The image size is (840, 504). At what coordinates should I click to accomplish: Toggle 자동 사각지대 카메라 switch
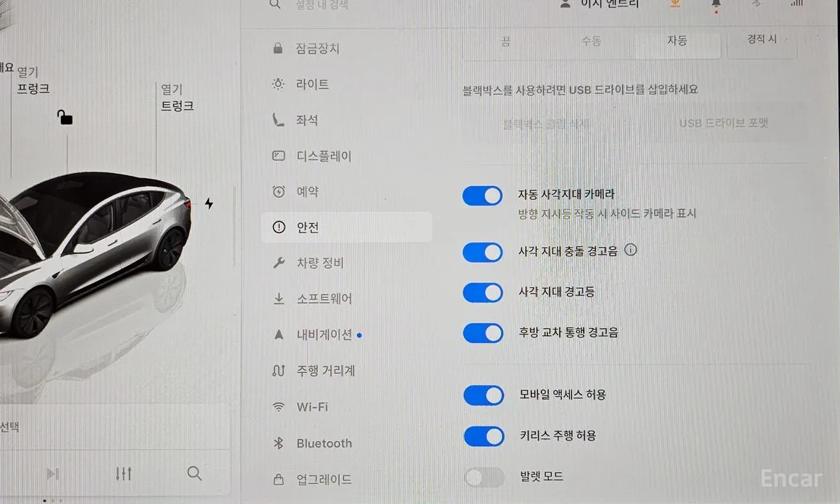point(483,196)
